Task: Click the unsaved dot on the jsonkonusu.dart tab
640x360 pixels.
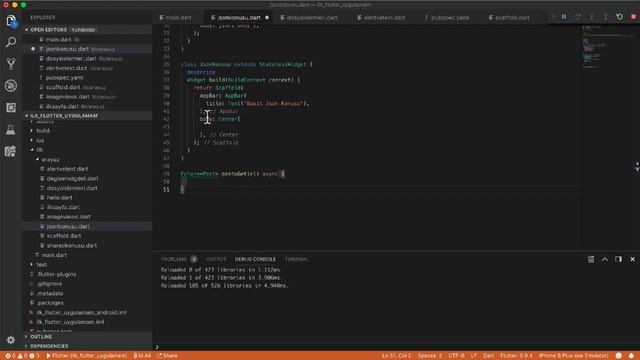Action: [x=267, y=18]
